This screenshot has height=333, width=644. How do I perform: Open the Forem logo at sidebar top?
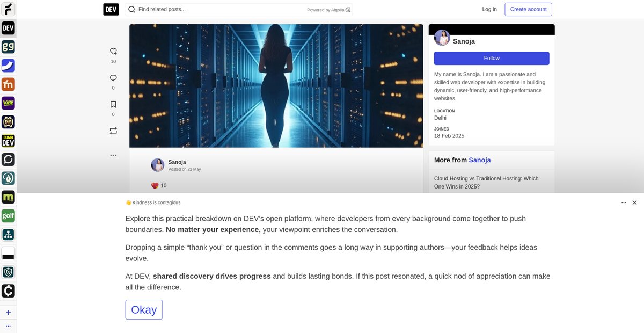(8, 9)
